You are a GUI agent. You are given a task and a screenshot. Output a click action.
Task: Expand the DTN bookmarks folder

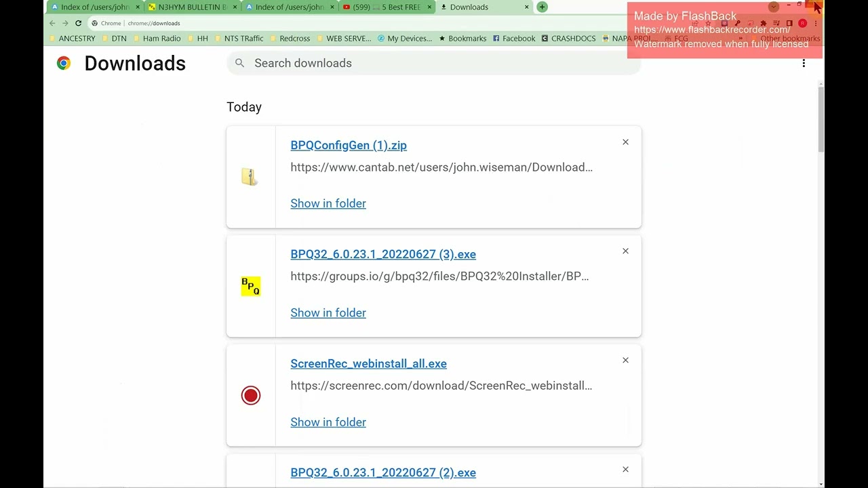pos(114,39)
